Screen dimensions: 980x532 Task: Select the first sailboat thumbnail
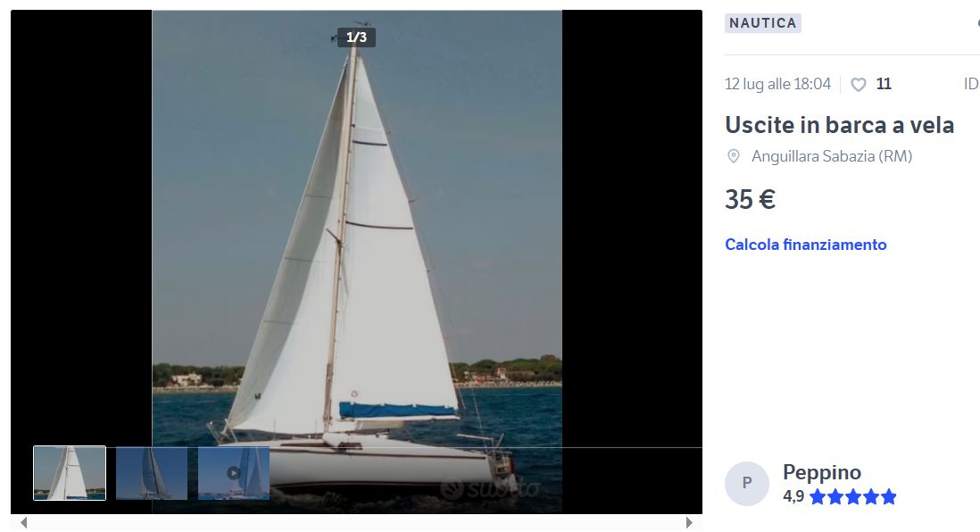[70, 473]
